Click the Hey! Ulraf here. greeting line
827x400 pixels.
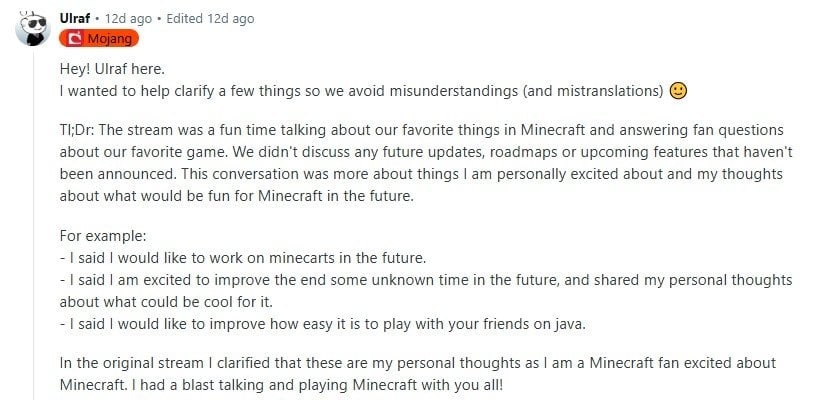(113, 69)
